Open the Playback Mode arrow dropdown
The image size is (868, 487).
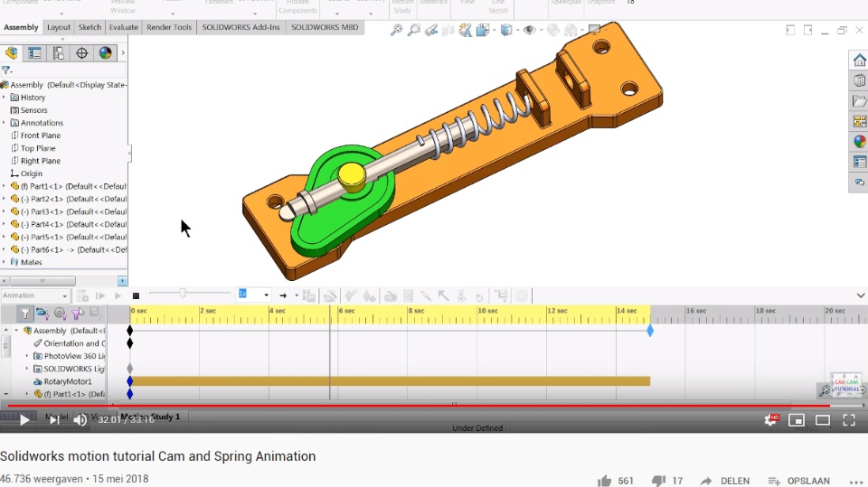(x=297, y=295)
